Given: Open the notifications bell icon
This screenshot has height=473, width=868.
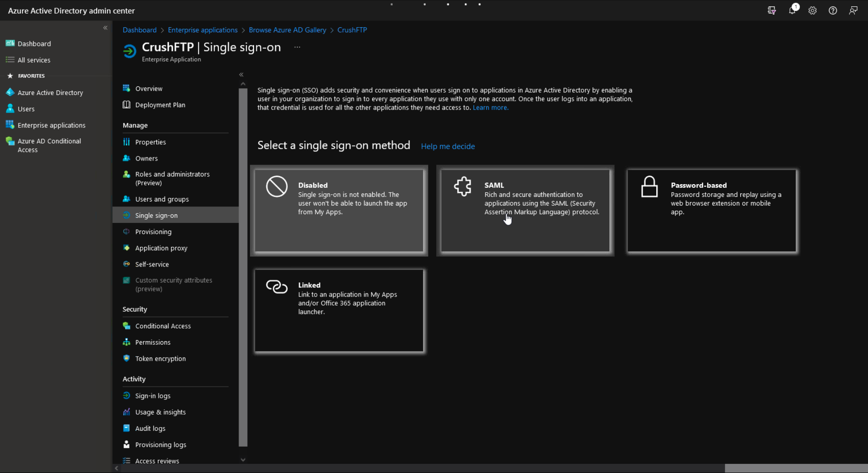Looking at the screenshot, I should coord(793,10).
